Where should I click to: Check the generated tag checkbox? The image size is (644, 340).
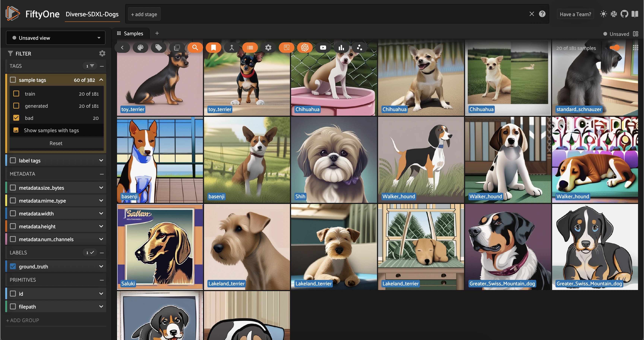coord(16,106)
